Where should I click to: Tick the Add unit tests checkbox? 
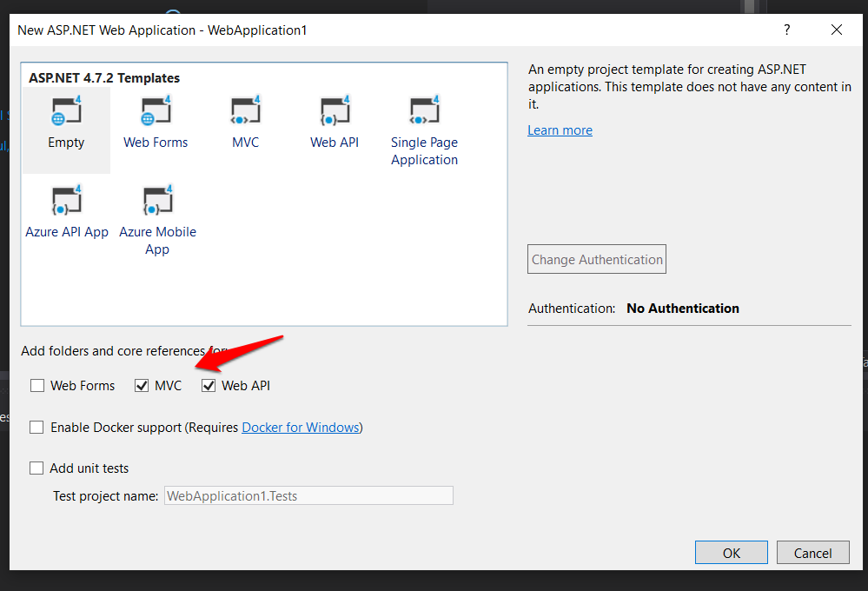click(x=36, y=468)
